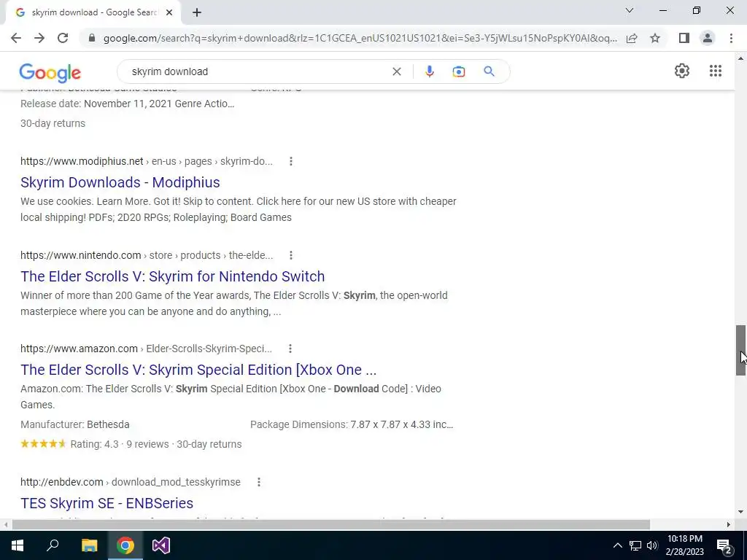Focus the Chrome address bar URL

tap(360, 38)
